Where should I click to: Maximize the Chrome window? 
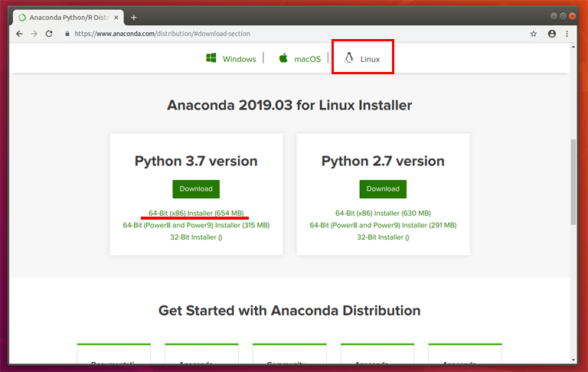(563, 16)
